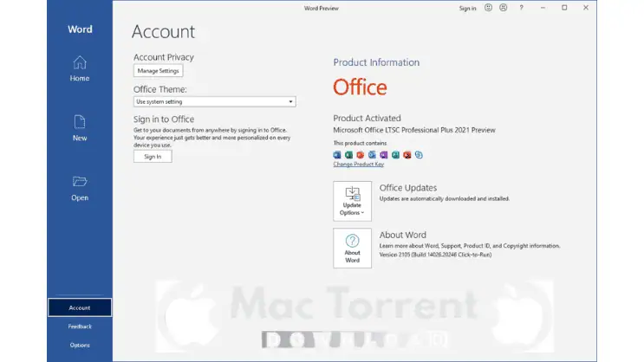
Task: Open Word Options from the sidebar
Action: [80, 346]
